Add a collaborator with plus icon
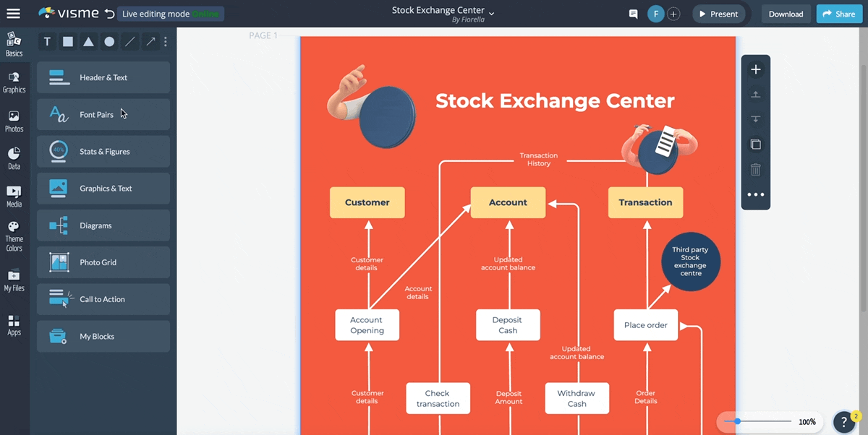The height and width of the screenshot is (435, 868). pos(673,14)
